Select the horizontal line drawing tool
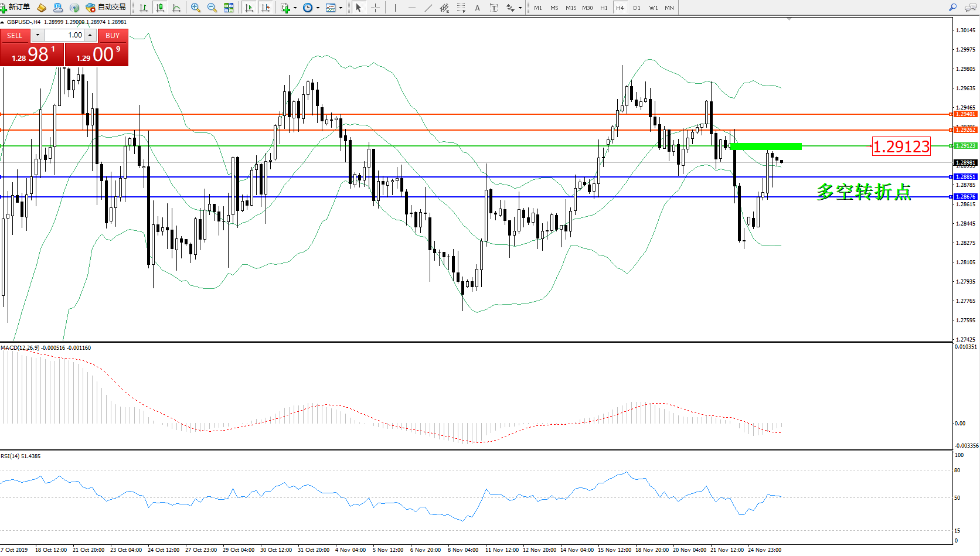Viewport: 980px width, 556px height. (412, 8)
